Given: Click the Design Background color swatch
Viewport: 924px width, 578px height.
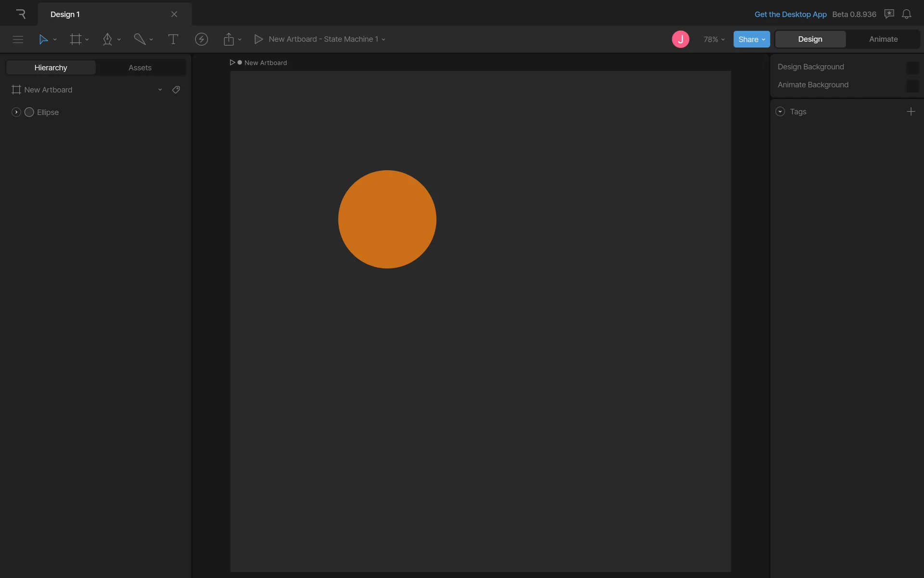Looking at the screenshot, I should click(x=912, y=67).
